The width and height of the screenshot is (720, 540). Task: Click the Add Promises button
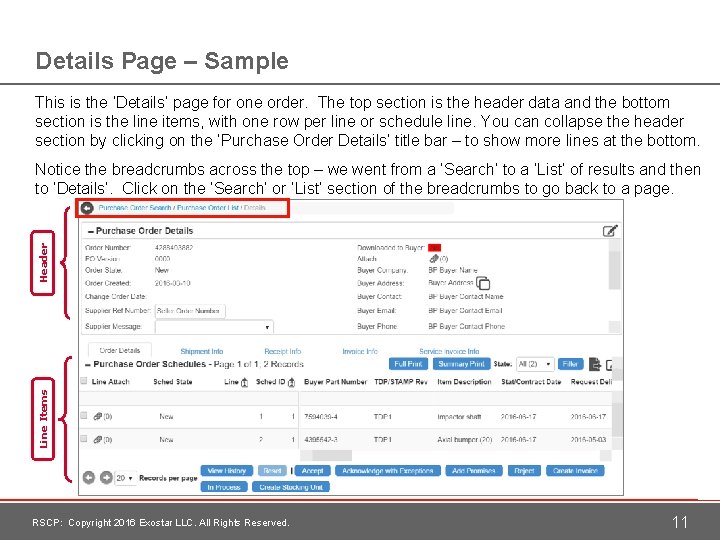pos(474,471)
